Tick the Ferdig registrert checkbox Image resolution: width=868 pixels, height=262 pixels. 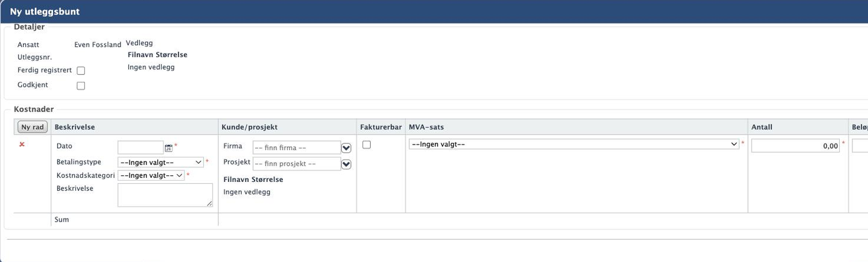[81, 70]
